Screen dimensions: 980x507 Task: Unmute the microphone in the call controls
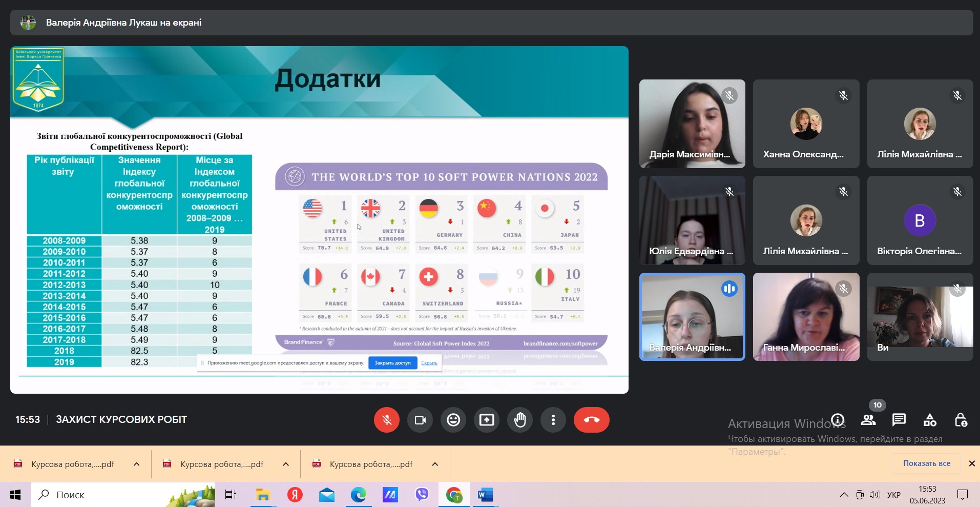pyautogui.click(x=387, y=420)
